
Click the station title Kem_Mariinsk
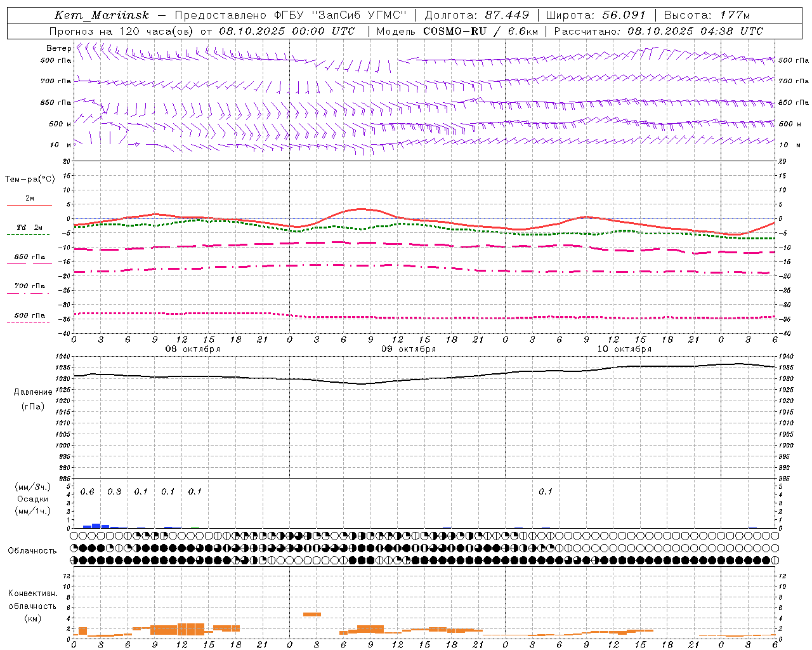click(x=101, y=15)
